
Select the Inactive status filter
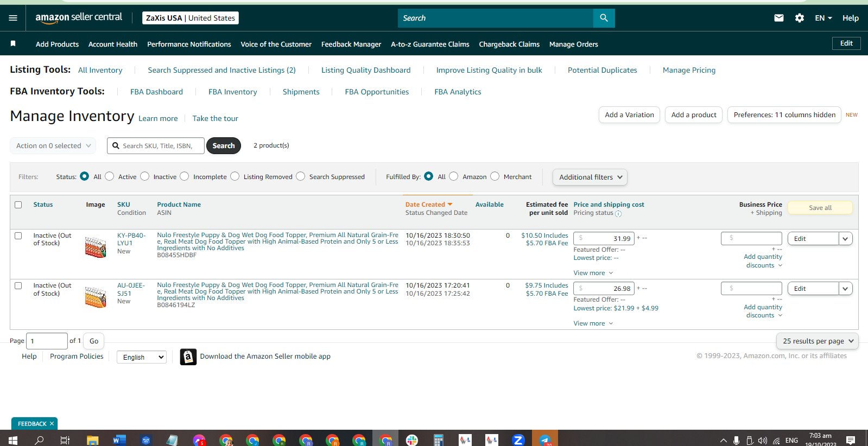[x=145, y=176]
